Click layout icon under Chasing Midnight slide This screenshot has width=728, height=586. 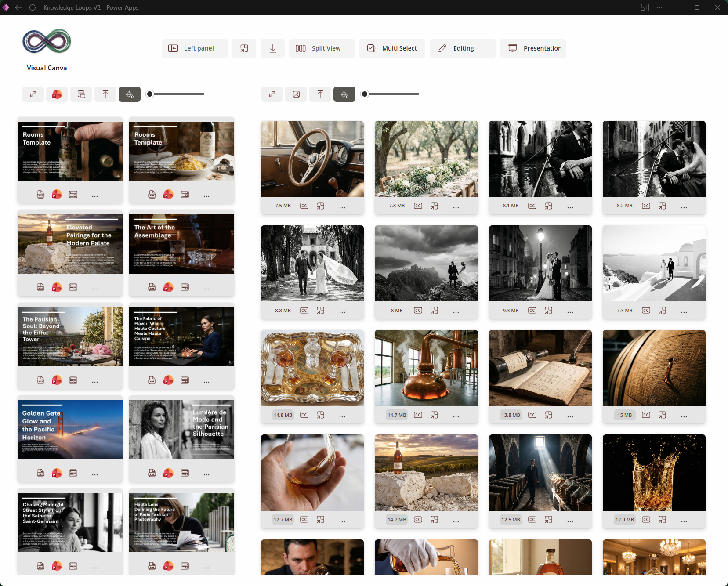point(73,566)
